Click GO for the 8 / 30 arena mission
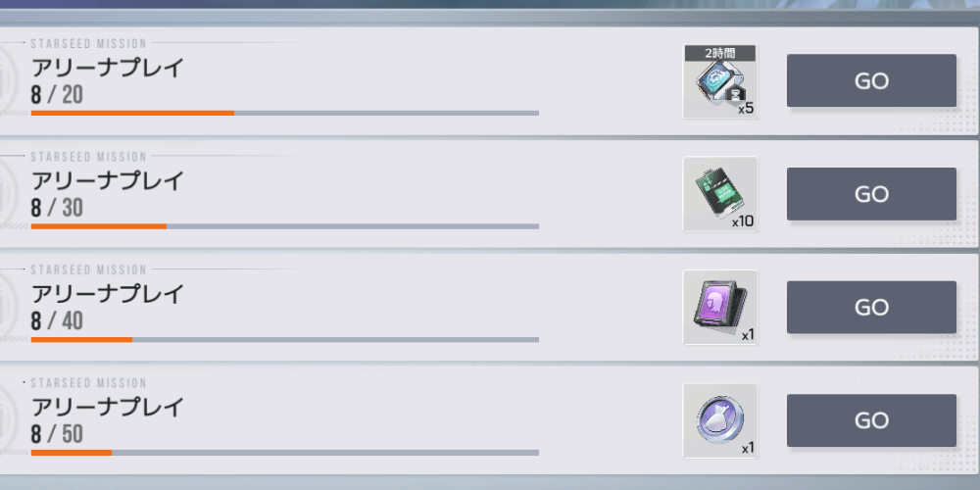 871,194
